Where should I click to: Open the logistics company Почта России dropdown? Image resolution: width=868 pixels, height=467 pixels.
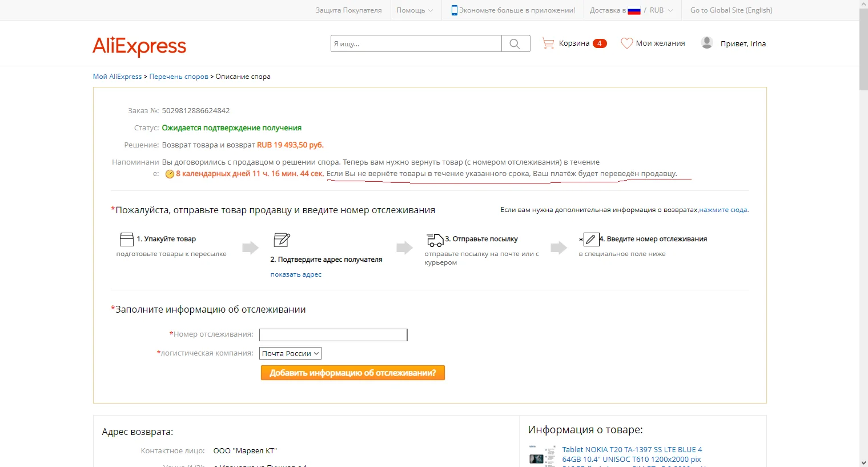(x=290, y=353)
